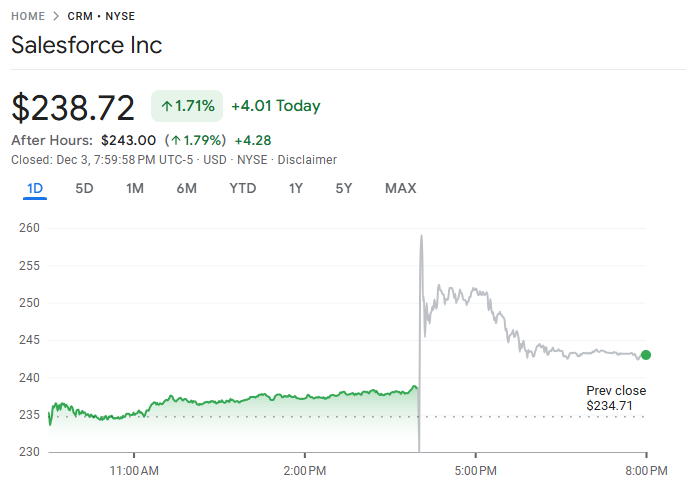This screenshot has width=686, height=486.
Task: Click the After Hours $243.00 price
Action: point(128,140)
